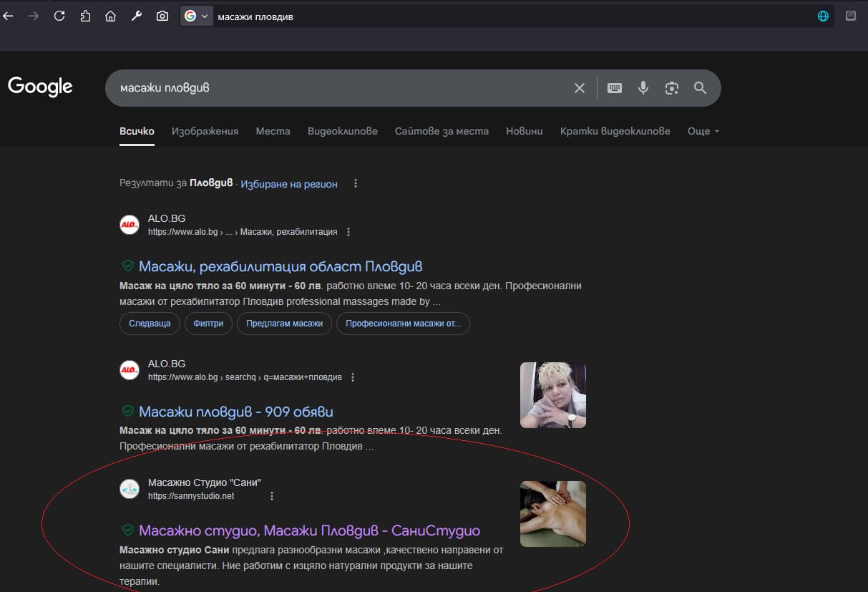Viewport: 868px width, 592px height.
Task: Switch to the Видеоклипове tab
Action: tap(342, 131)
